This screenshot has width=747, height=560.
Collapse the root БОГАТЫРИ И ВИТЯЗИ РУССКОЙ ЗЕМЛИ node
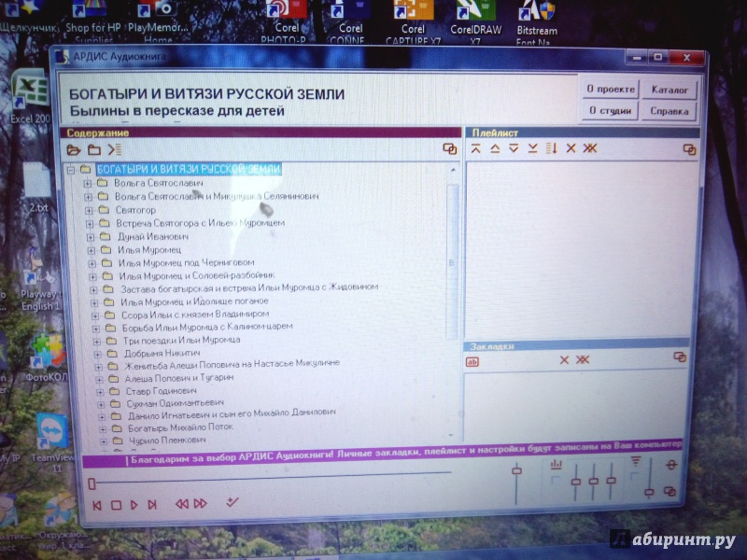coord(71,170)
